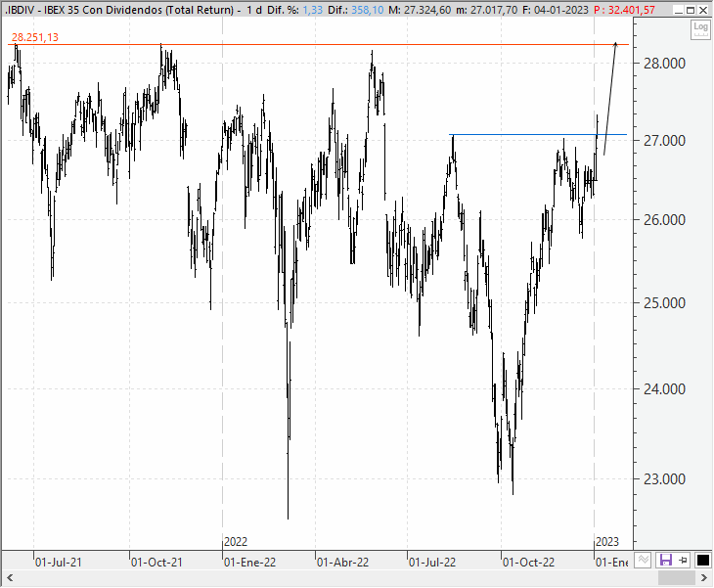Click the 27.000 price axis label
Screen dimensions: 714x588
[664, 141]
